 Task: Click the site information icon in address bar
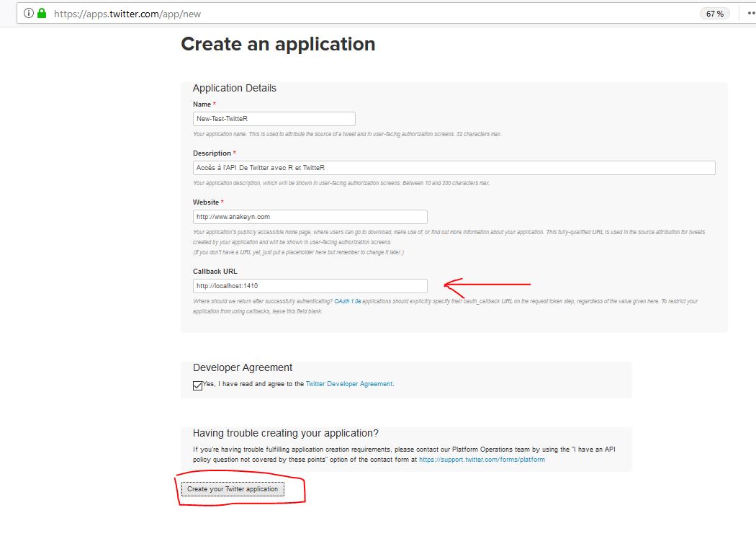pyautogui.click(x=29, y=14)
